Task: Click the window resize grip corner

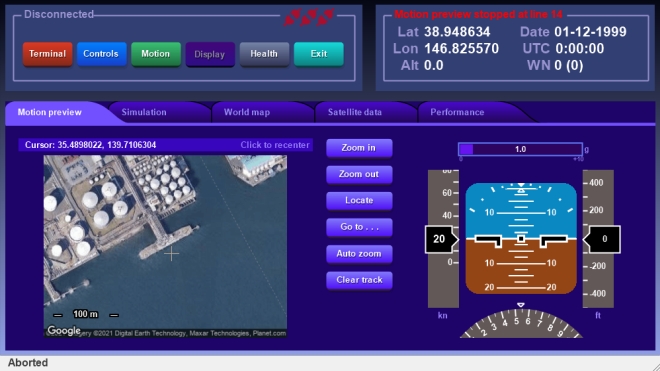Action: tap(655, 366)
